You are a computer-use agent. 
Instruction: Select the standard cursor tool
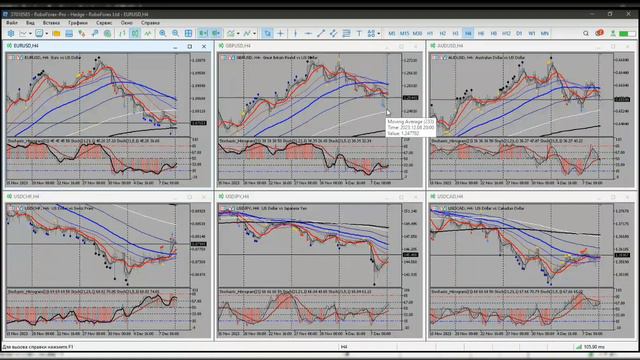pyautogui.click(x=267, y=33)
